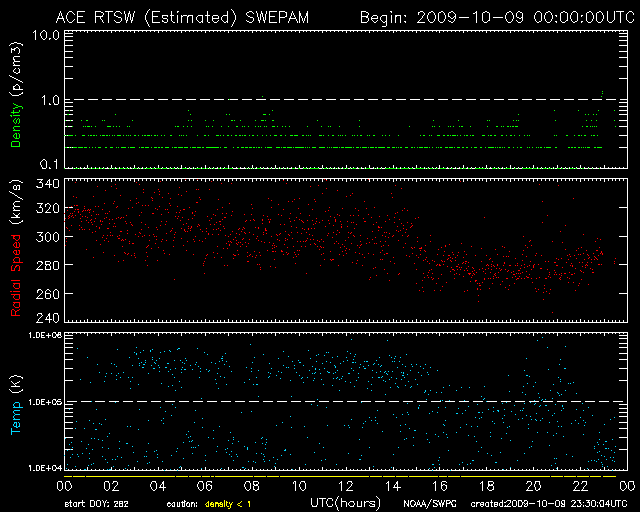
Task: Click the '12' hour tick label
Action: 346,486
